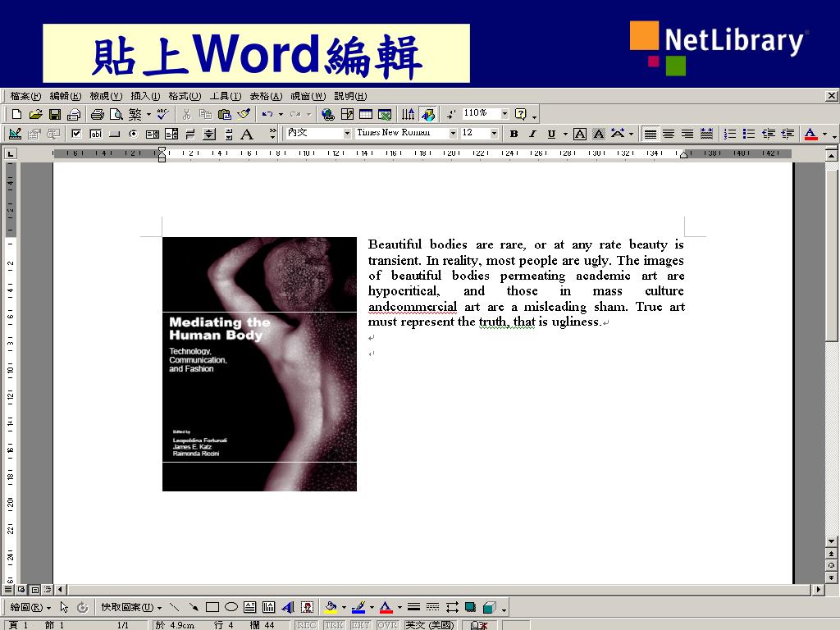Toggle character shading button
Screen dimensions: 840x630
[x=598, y=134]
